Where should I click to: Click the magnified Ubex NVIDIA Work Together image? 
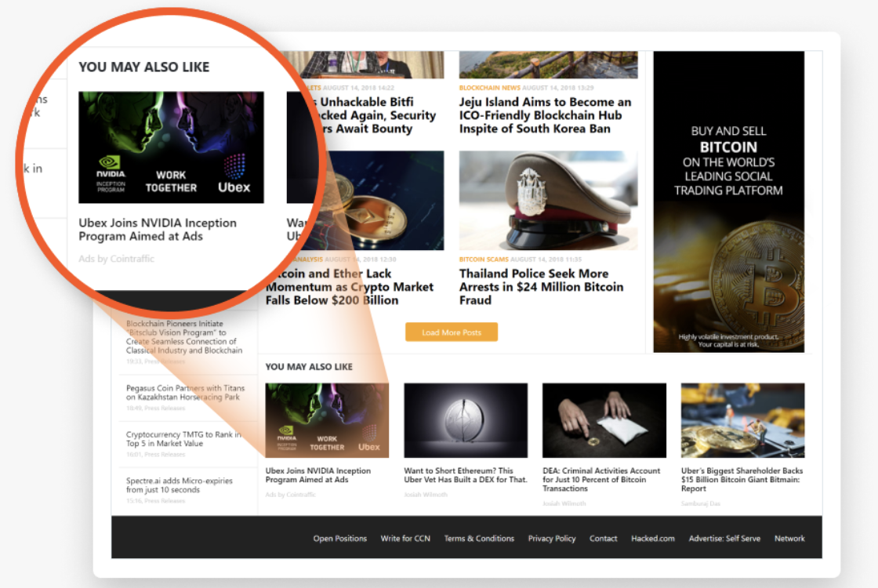click(x=172, y=147)
